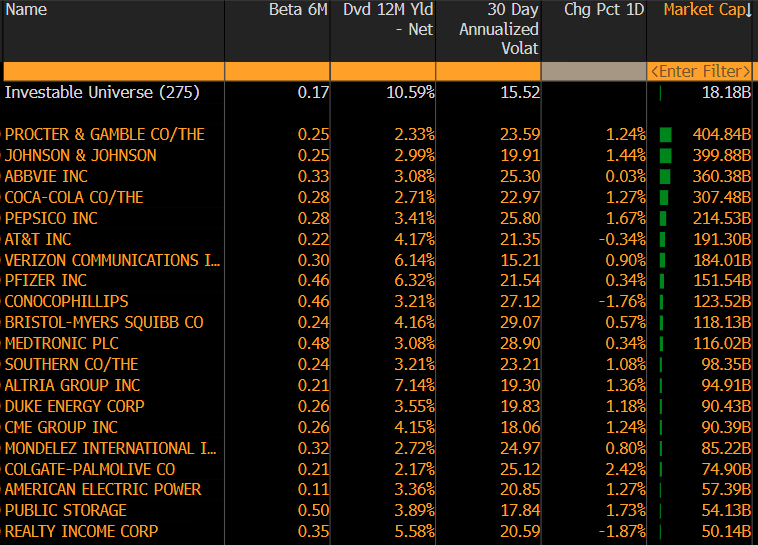758x545 pixels.
Task: Click AbbVie market cap 360.38B
Action: [x=722, y=177]
